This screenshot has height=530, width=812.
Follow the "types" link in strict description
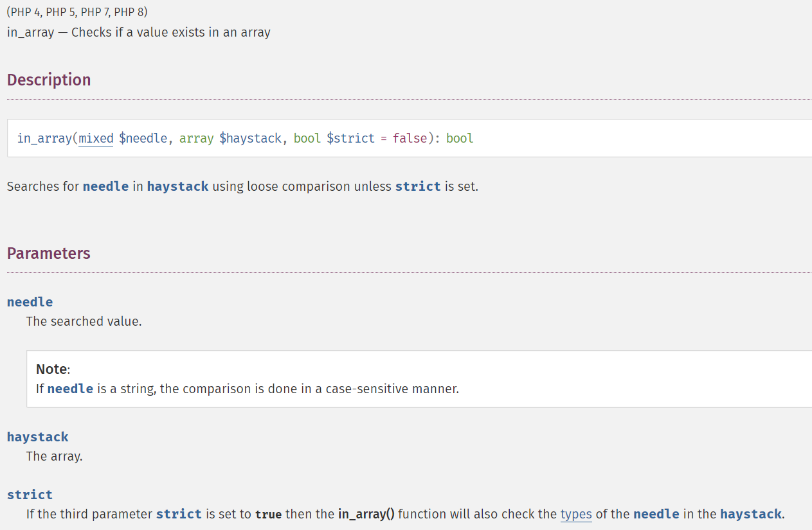tap(576, 514)
